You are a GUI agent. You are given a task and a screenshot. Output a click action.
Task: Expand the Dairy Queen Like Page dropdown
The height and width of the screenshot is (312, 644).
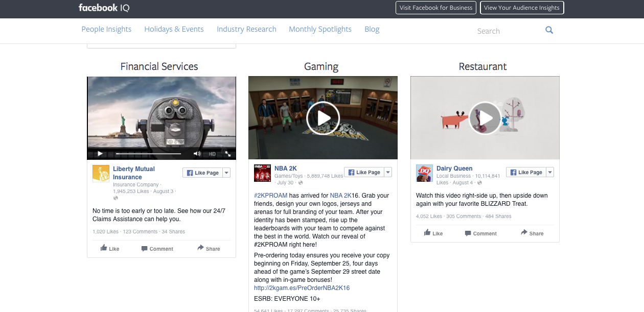[x=550, y=172]
